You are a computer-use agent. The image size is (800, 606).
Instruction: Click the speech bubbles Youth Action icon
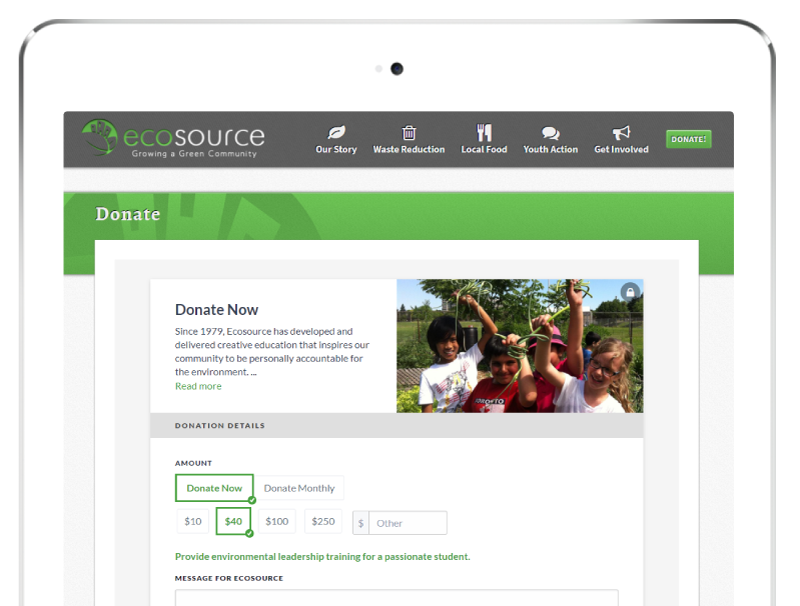(x=550, y=133)
